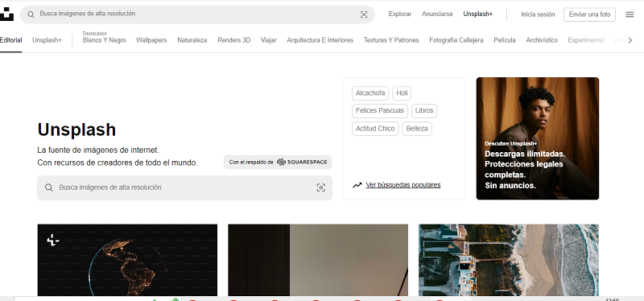Click the Libros search tag

(424, 111)
